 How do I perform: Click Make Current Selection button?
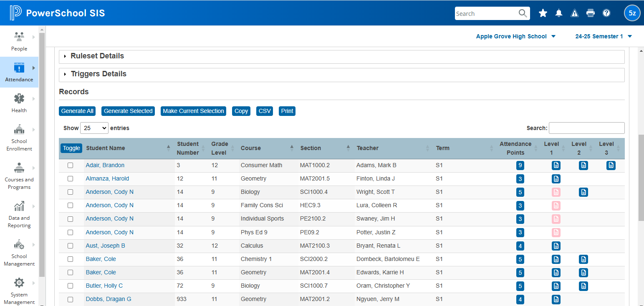193,111
